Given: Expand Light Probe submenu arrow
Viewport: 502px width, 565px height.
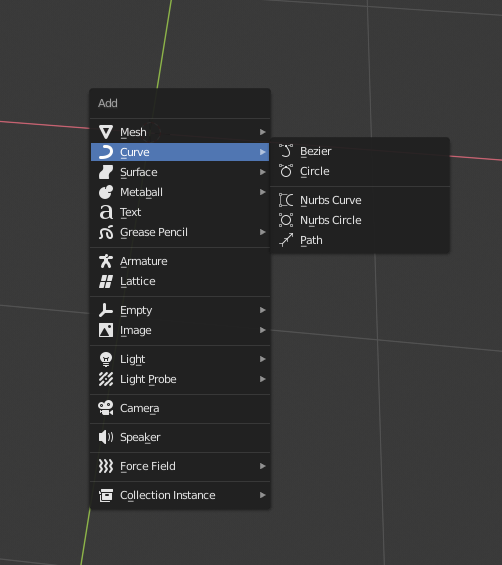Looking at the screenshot, I should click(x=263, y=379).
